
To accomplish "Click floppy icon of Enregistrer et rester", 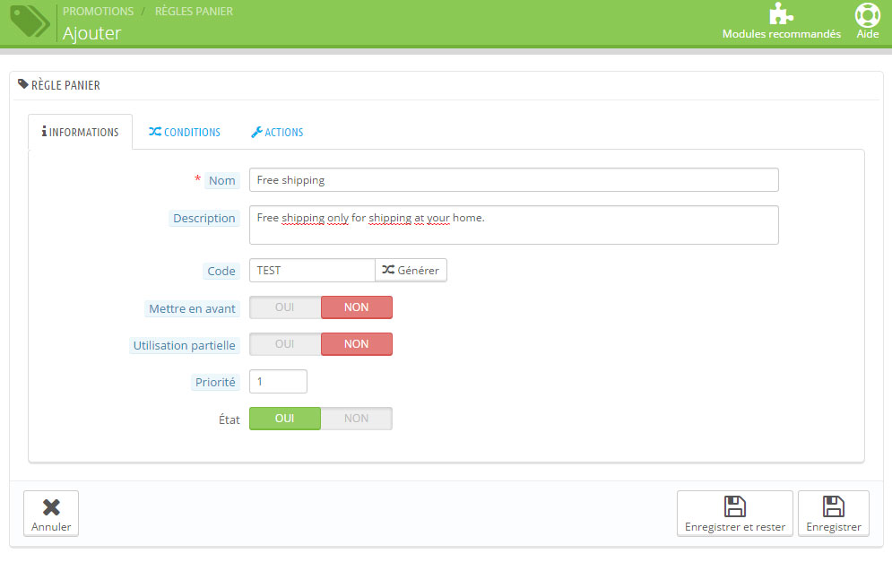I will coord(734,506).
